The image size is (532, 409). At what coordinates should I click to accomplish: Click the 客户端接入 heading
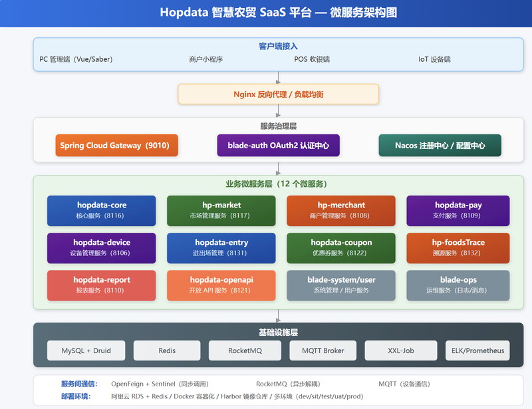(278, 47)
